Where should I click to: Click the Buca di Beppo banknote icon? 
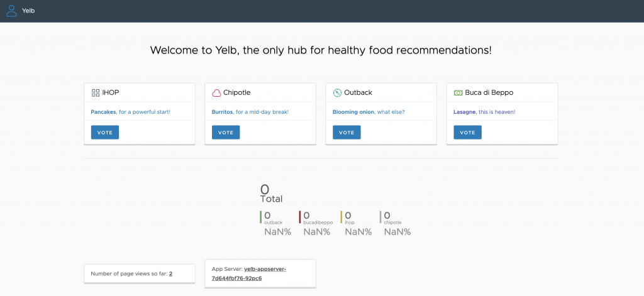coord(458,92)
